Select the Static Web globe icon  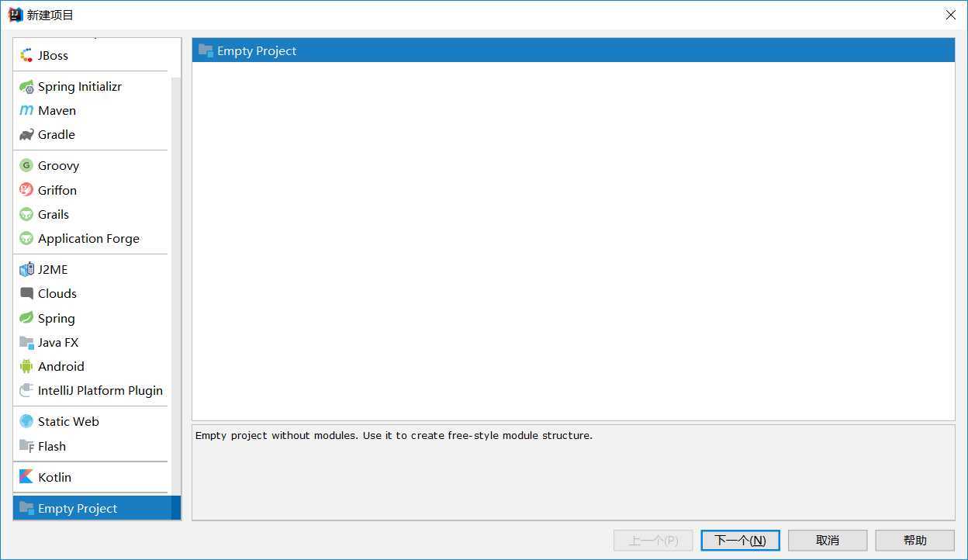26,422
